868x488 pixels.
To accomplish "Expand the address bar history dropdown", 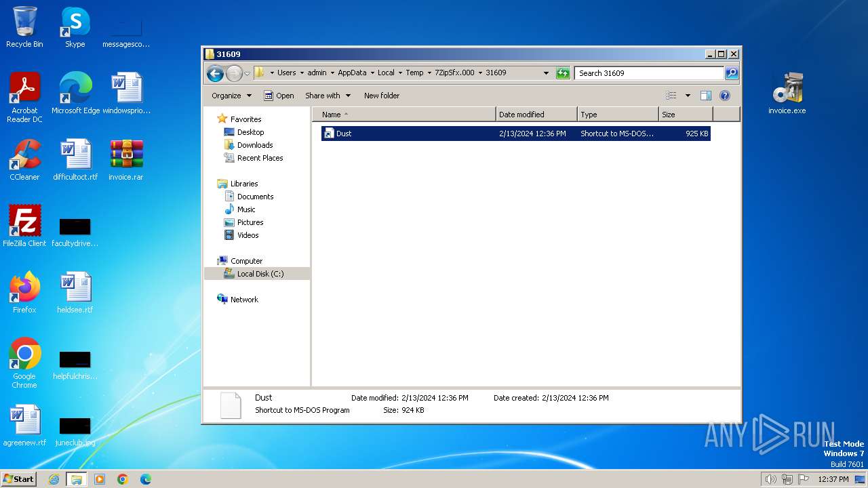I will (547, 73).
